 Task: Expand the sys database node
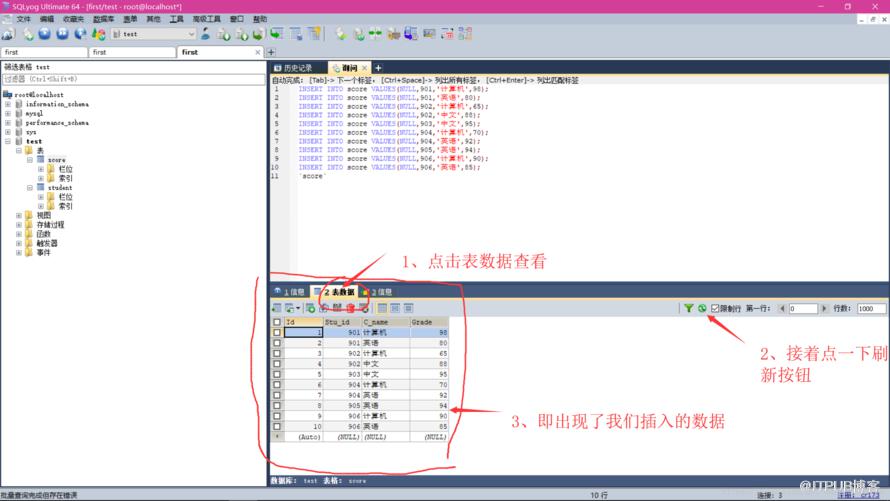pos(8,132)
